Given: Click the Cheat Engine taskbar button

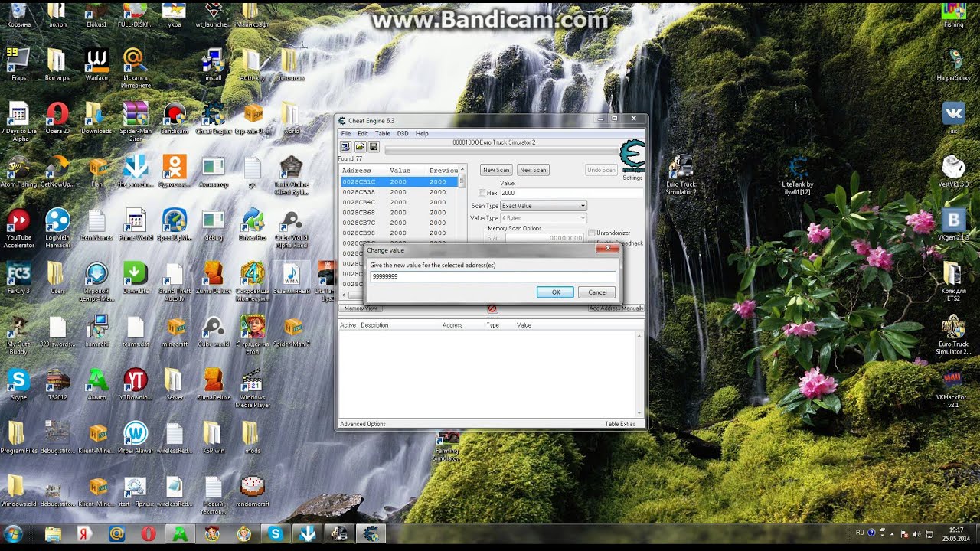Looking at the screenshot, I should pyautogui.click(x=371, y=534).
